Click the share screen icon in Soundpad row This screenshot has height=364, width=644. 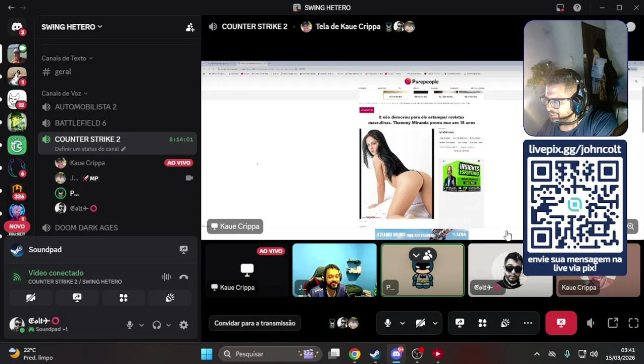pos(183,250)
